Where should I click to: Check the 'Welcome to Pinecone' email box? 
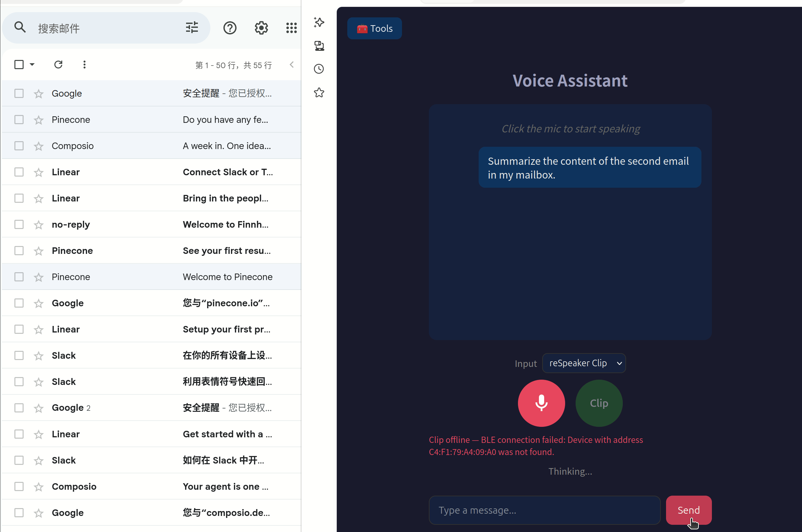19,277
